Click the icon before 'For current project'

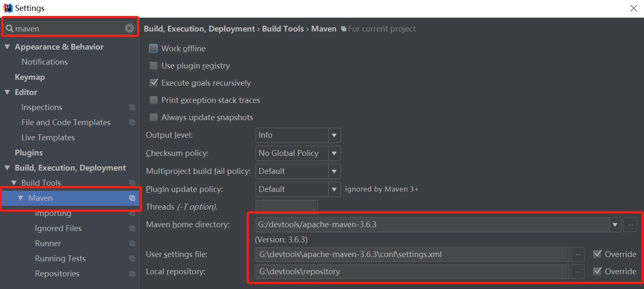(x=343, y=29)
